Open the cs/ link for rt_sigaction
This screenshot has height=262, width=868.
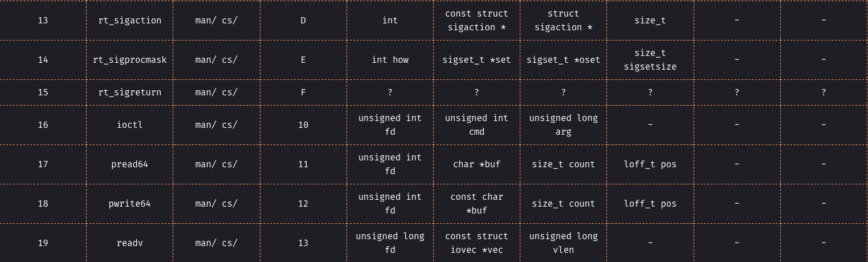(230, 21)
